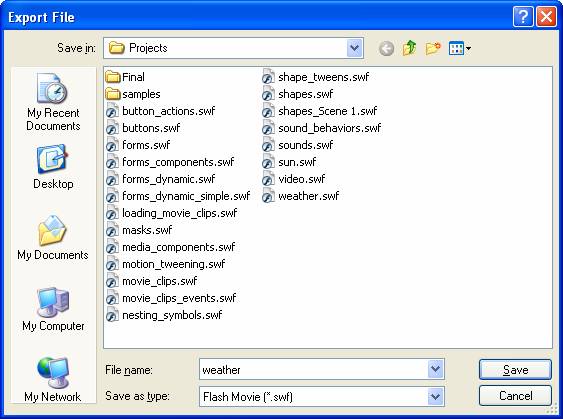563x419 pixels.
Task: Expand the File name dropdown arrow
Action: pos(436,369)
